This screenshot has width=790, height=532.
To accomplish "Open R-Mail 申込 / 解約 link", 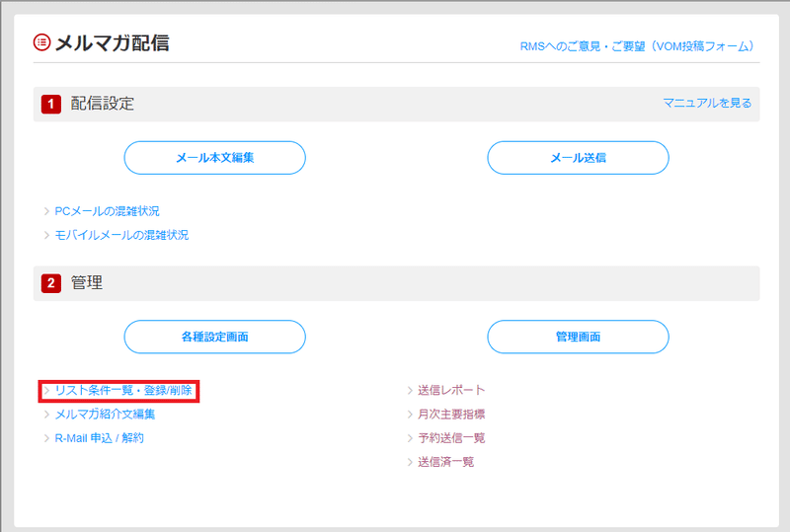I will click(100, 438).
